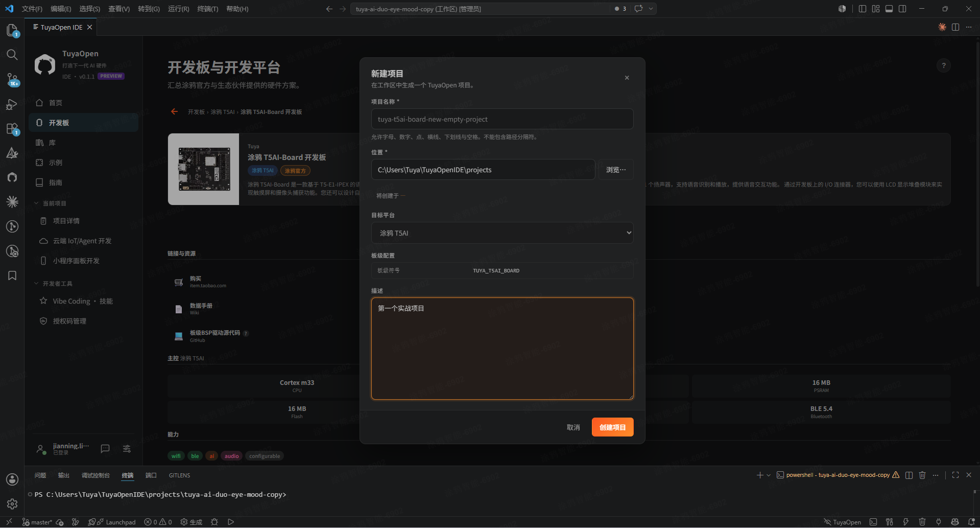Click the notifications bell in status bar
The image size is (980, 528).
[971, 522]
